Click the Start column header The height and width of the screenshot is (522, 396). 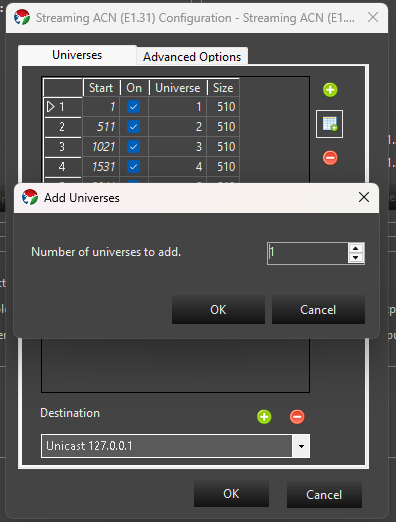(x=101, y=88)
